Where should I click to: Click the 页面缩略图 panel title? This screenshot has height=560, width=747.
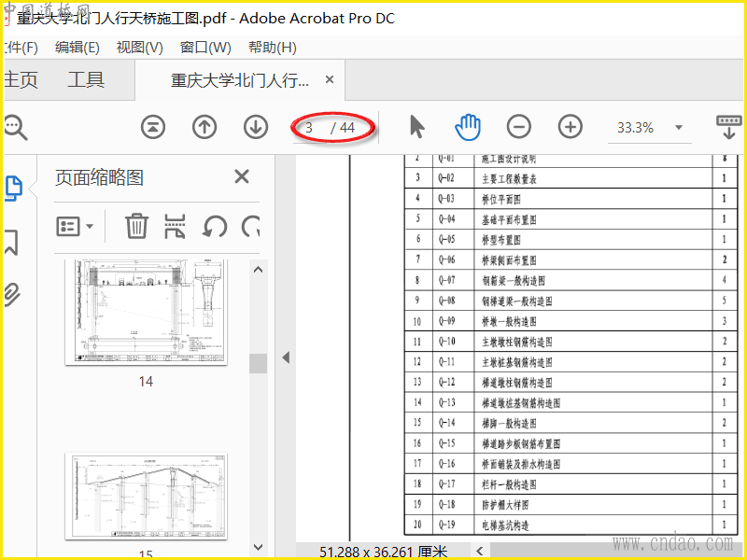coord(99,177)
